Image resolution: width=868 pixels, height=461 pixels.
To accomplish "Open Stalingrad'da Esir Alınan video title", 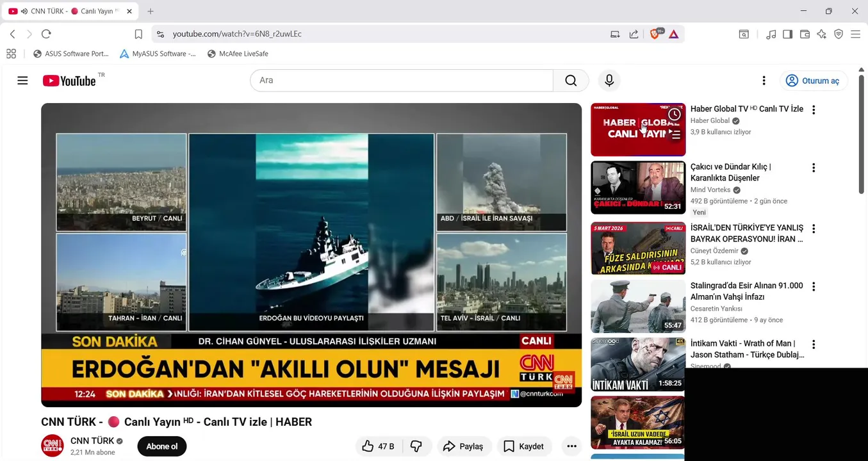I will [x=746, y=291].
